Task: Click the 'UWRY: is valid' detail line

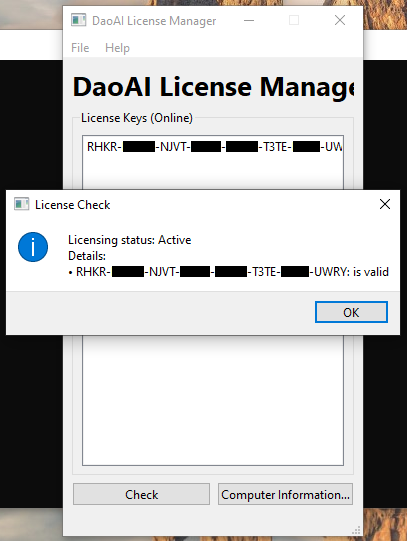Action: (x=229, y=272)
